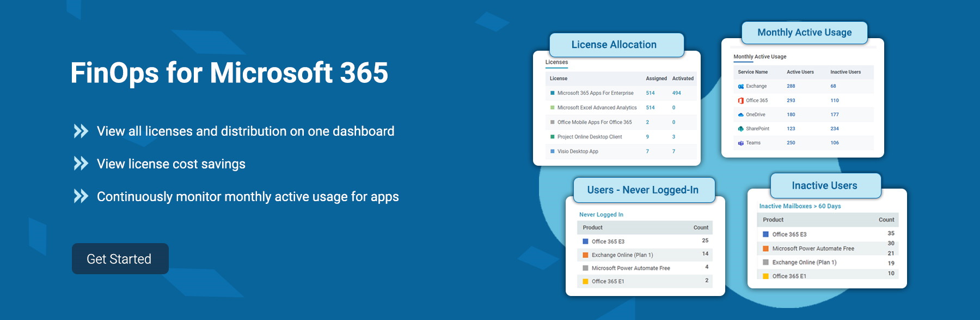Image resolution: width=980 pixels, height=320 pixels.
Task: Click the Office 365 service icon
Action: click(740, 100)
